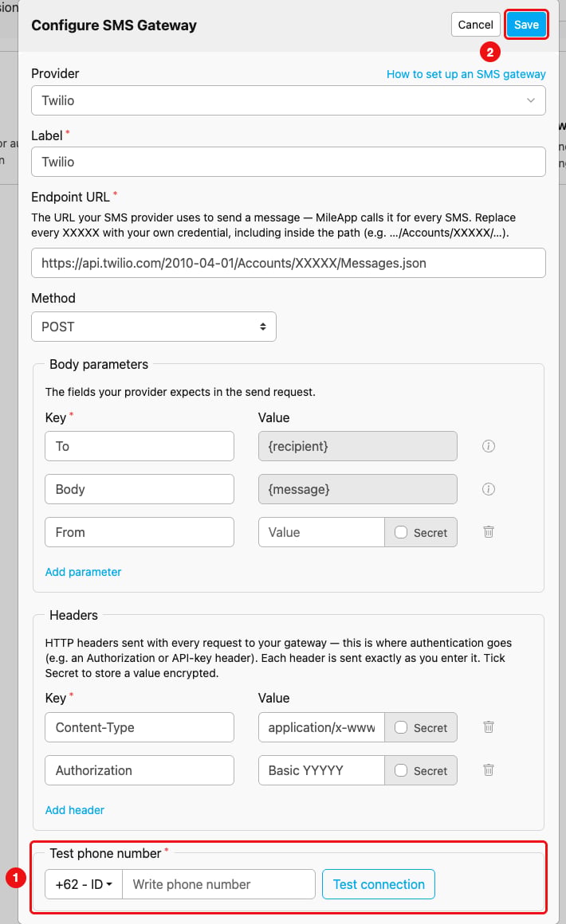Open the Method dropdown showing POST
Screen dimensions: 566x924
pyautogui.click(x=153, y=327)
